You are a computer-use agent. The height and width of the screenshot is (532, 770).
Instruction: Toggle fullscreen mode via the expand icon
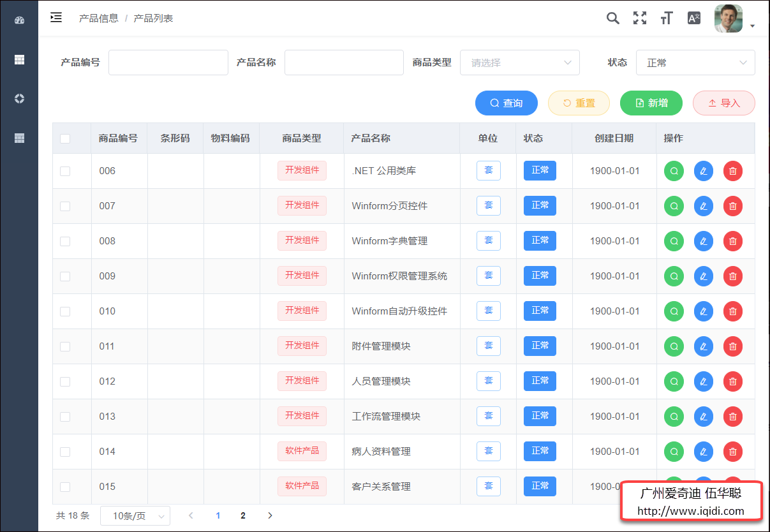coord(639,18)
